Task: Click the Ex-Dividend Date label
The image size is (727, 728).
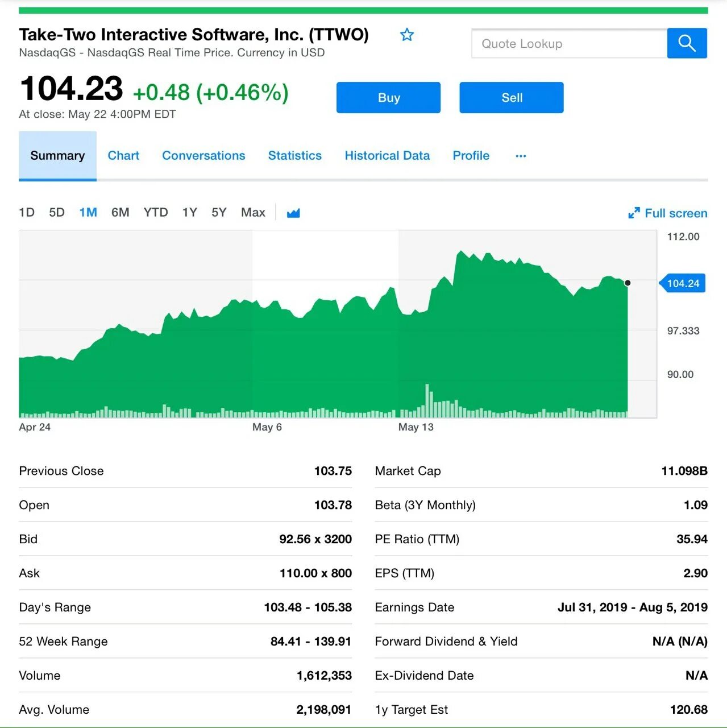Action: pyautogui.click(x=424, y=676)
